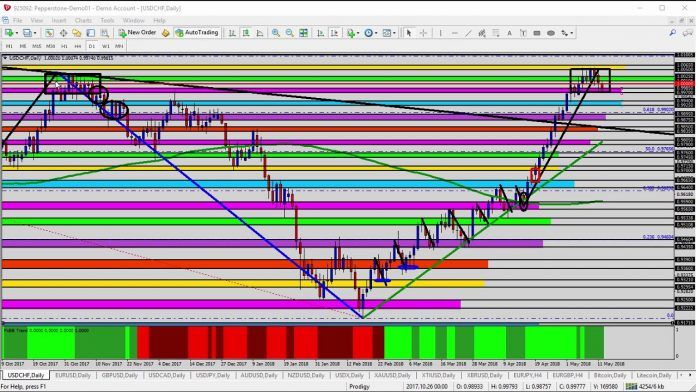The image size is (696, 392).
Task: Select the Fibonacci Retracement tool
Action: 496,33
